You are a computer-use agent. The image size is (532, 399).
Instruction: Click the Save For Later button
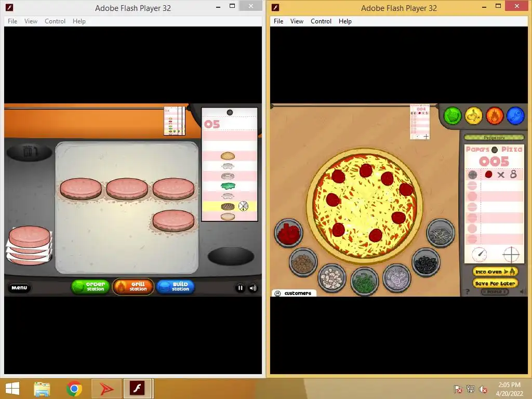(495, 283)
